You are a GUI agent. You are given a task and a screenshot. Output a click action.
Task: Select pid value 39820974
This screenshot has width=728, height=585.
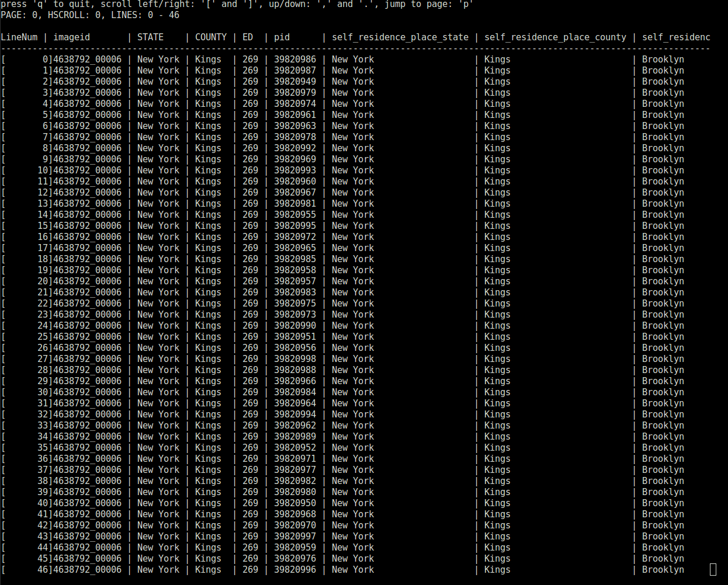point(295,103)
